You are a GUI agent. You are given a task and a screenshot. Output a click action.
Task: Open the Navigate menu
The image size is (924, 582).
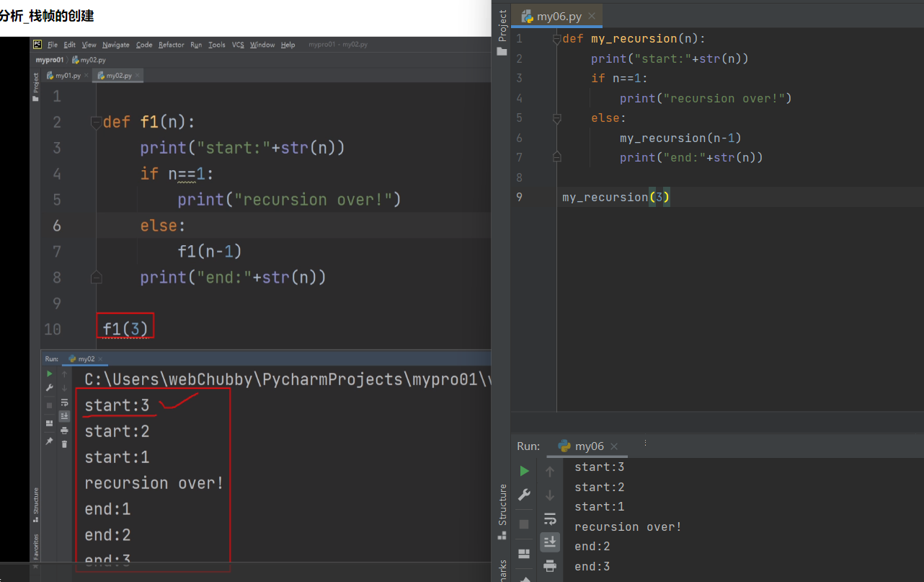(116, 45)
